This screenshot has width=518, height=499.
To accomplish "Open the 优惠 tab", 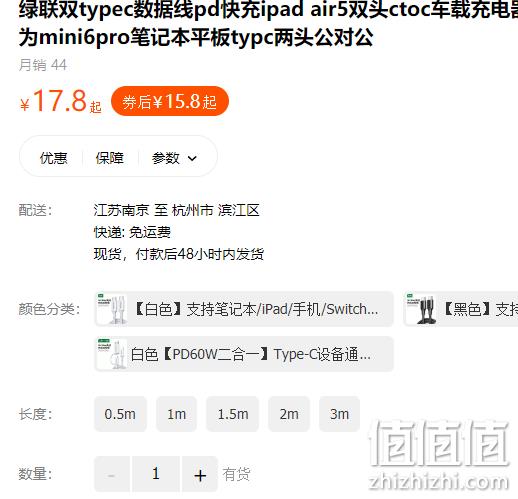I will click(x=53, y=158).
